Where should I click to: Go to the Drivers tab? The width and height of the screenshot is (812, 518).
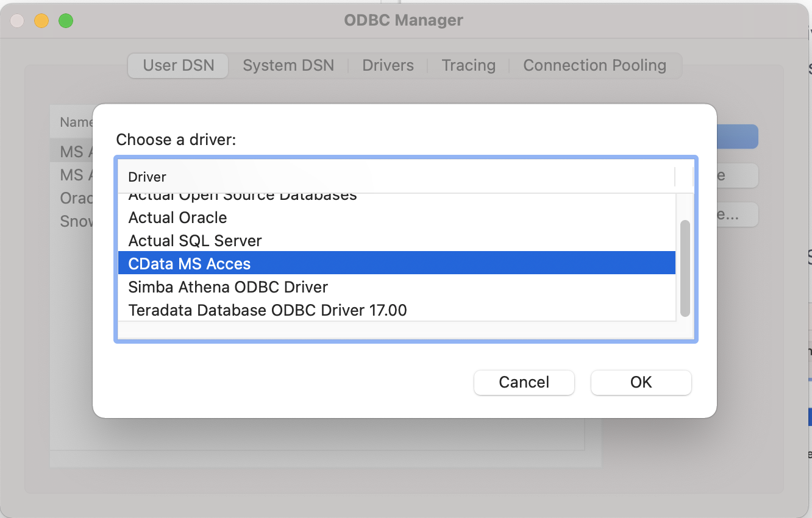coord(388,65)
